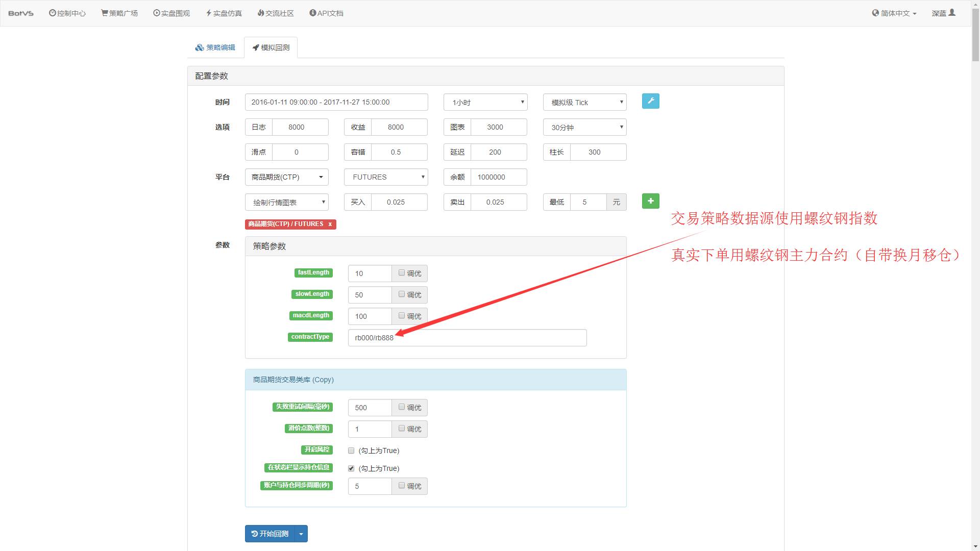Screen dimensions: 980x551
Task: Open 策略广场 cart menu item
Action: coord(119,13)
